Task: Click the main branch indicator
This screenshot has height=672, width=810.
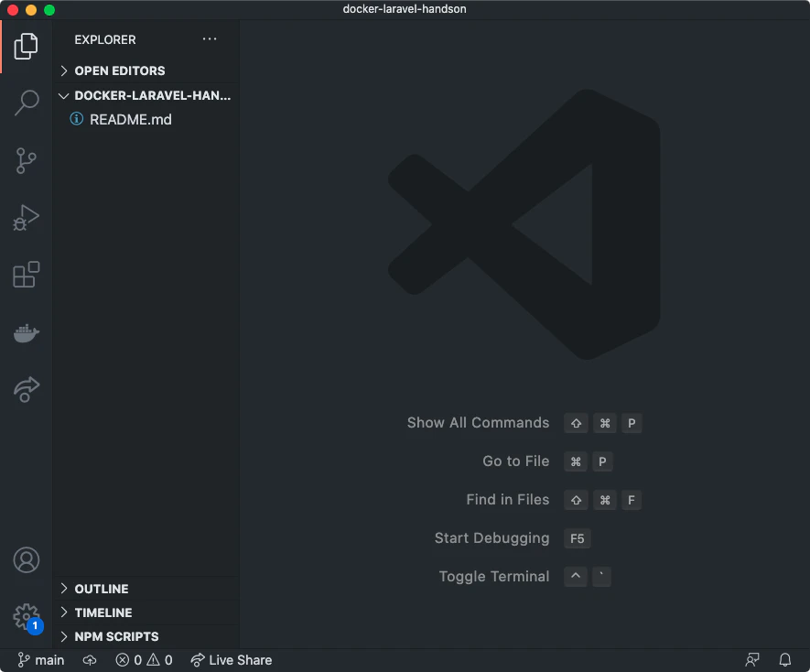Action: tap(40, 659)
